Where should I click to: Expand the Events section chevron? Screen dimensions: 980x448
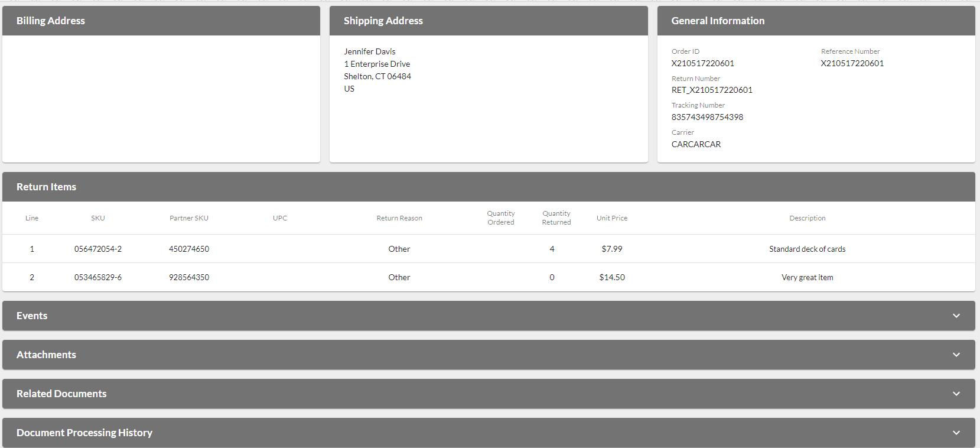click(x=956, y=316)
